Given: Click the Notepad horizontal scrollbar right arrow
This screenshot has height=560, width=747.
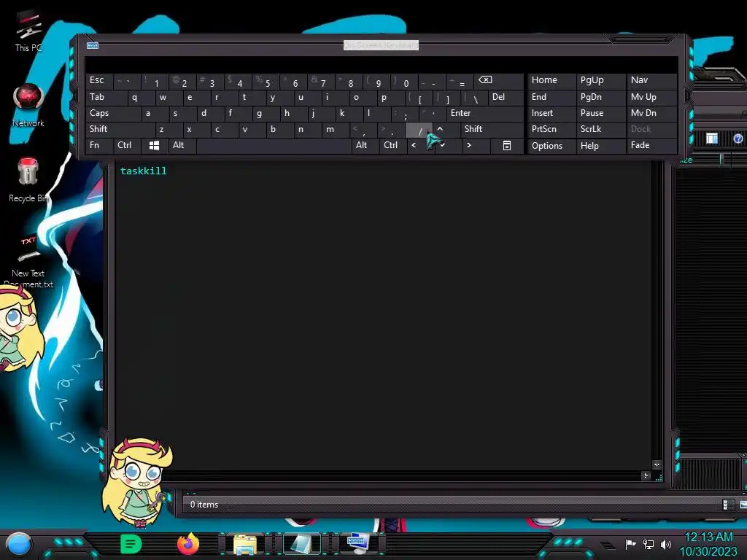Looking at the screenshot, I should (x=646, y=475).
